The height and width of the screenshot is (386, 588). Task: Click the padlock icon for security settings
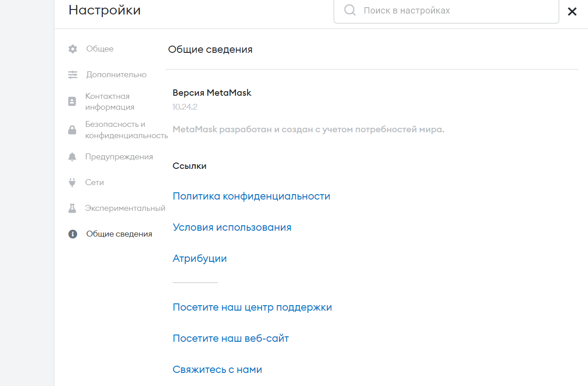point(72,130)
